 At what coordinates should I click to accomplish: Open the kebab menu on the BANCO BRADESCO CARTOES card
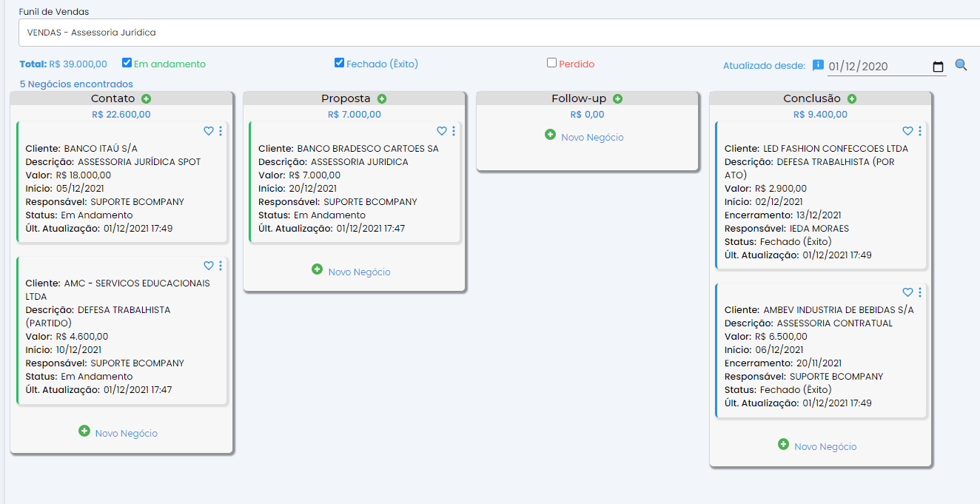453,130
